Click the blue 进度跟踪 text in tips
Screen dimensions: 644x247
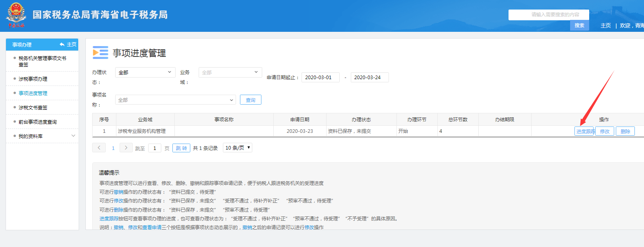(x=109, y=218)
